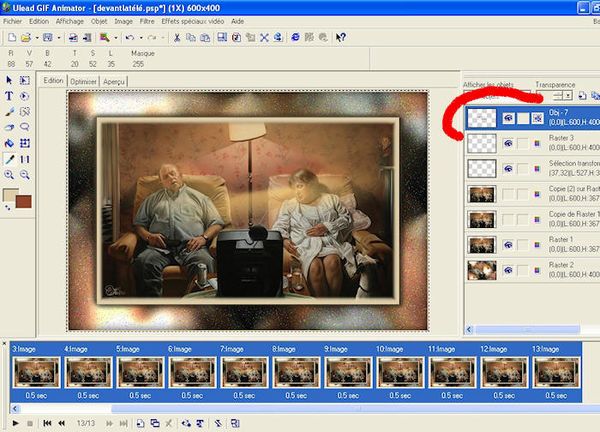Open the Objet menu

99,21
